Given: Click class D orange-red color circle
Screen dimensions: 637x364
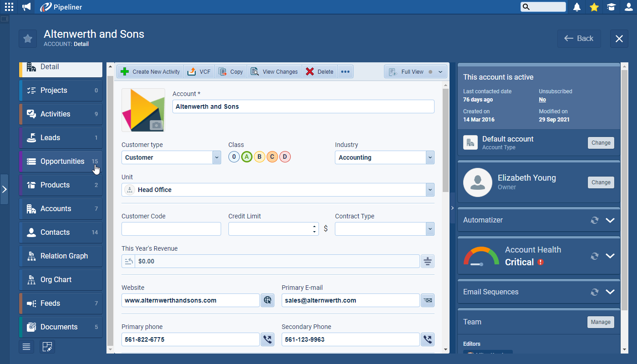Looking at the screenshot, I should 285,157.
